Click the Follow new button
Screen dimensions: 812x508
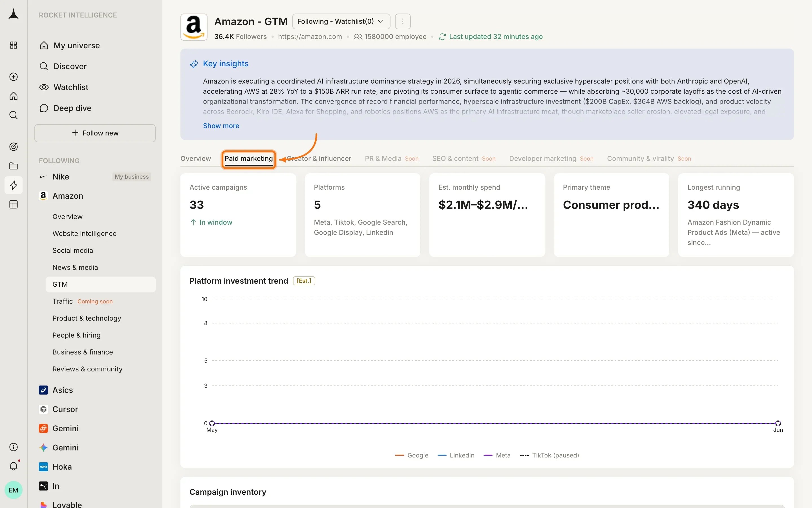pos(95,133)
